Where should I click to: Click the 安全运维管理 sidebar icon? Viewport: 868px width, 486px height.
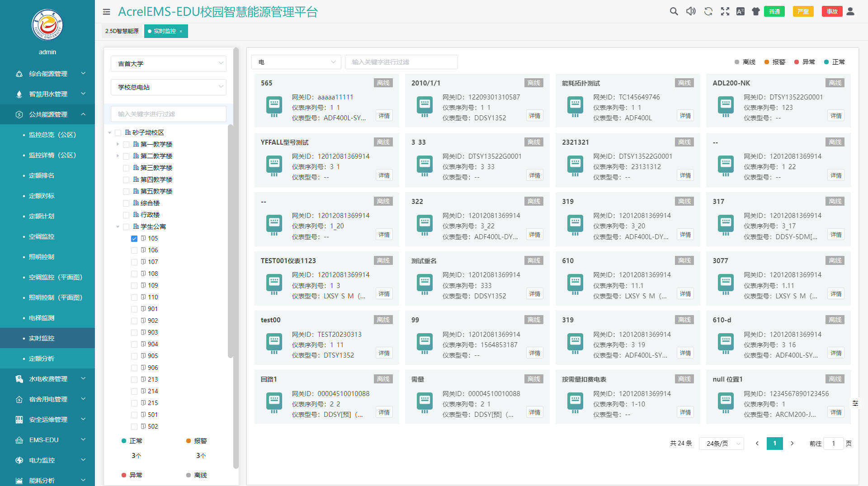pyautogui.click(x=19, y=420)
